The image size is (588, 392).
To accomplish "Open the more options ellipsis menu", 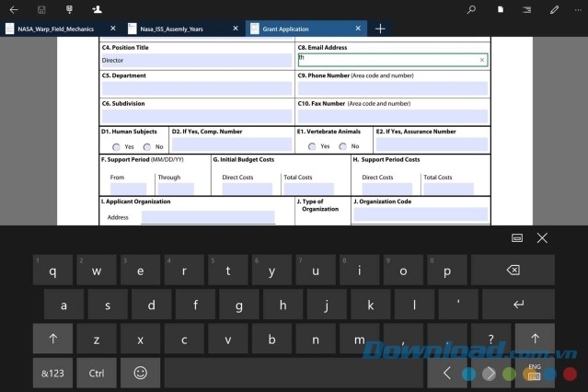I will 578,10.
